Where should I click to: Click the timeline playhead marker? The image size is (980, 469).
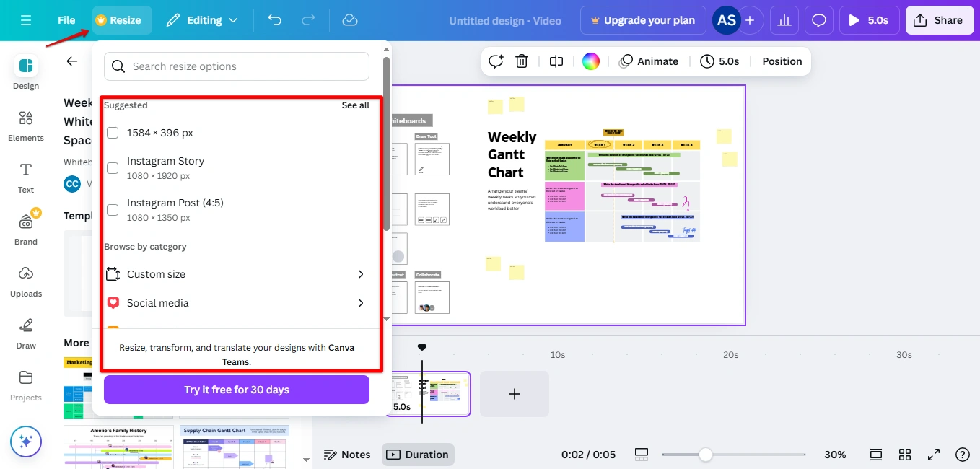[422, 349]
